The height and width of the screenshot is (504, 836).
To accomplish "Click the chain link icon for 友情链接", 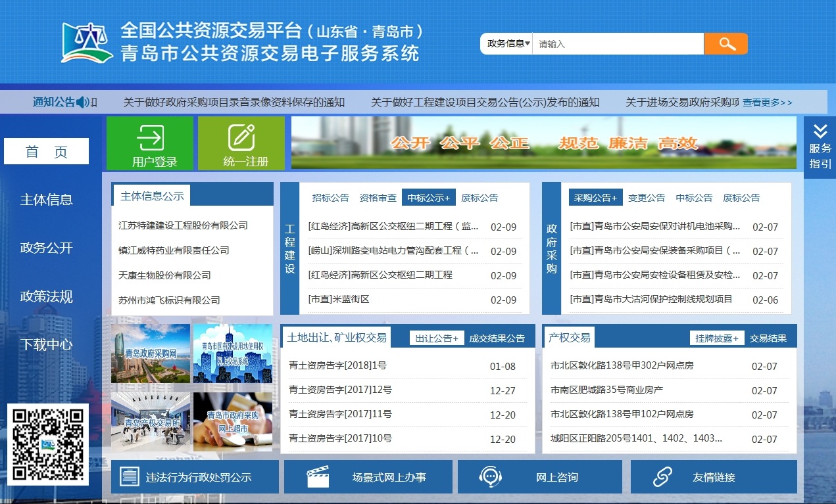I will tap(662, 477).
